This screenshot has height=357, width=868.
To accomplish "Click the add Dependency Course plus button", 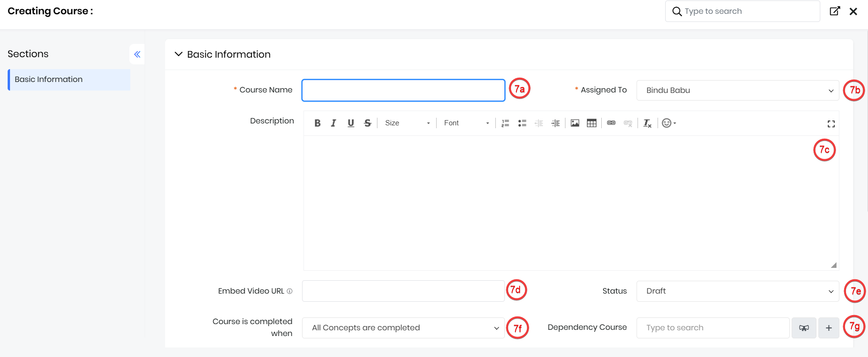I will [828, 328].
